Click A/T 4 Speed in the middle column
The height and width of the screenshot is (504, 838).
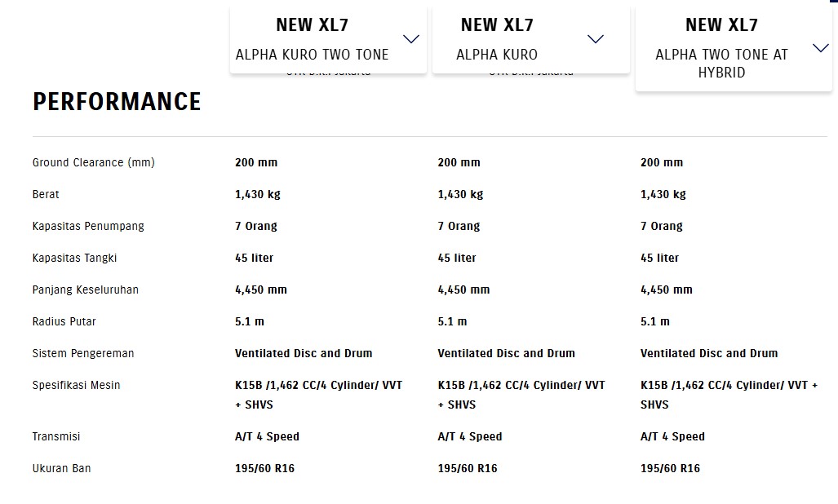click(470, 436)
